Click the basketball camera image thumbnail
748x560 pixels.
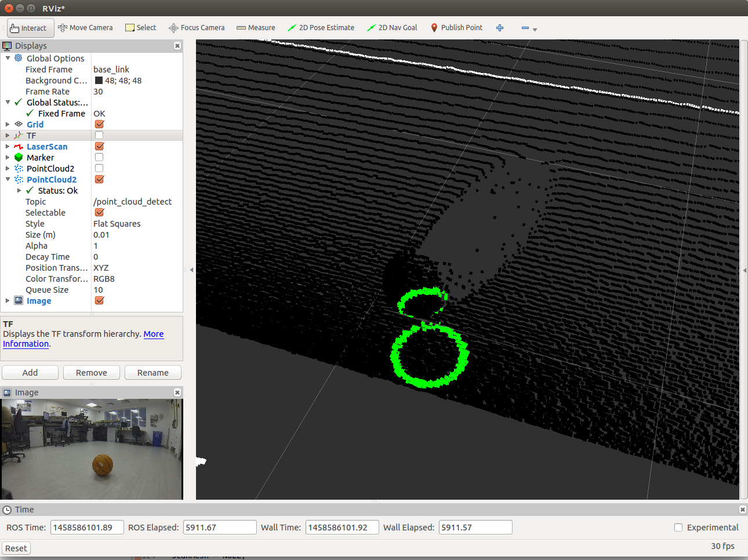[x=92, y=449]
